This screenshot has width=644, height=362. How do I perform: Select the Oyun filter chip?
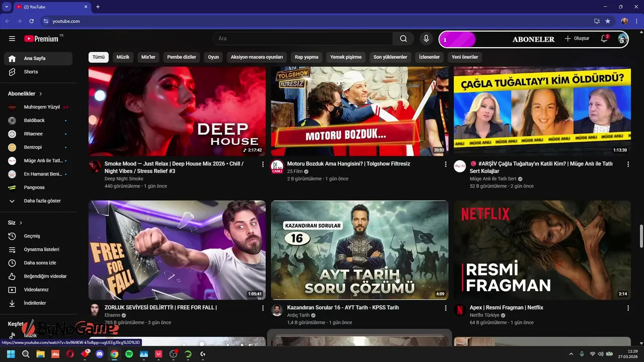pyautogui.click(x=213, y=57)
